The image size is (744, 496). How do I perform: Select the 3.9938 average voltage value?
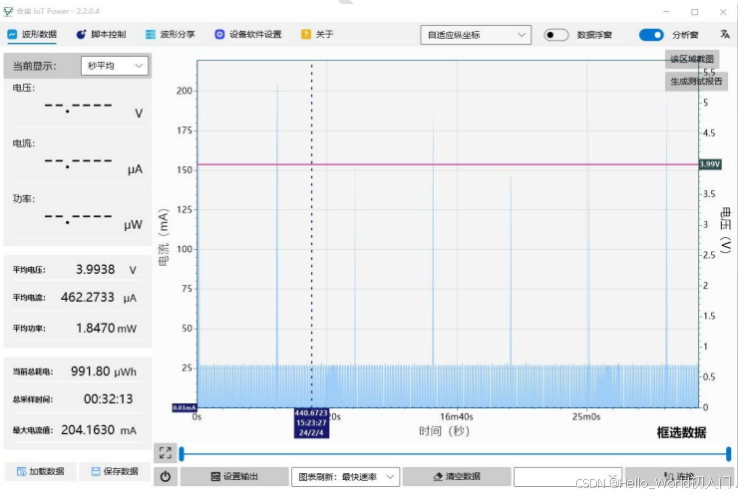point(95,269)
